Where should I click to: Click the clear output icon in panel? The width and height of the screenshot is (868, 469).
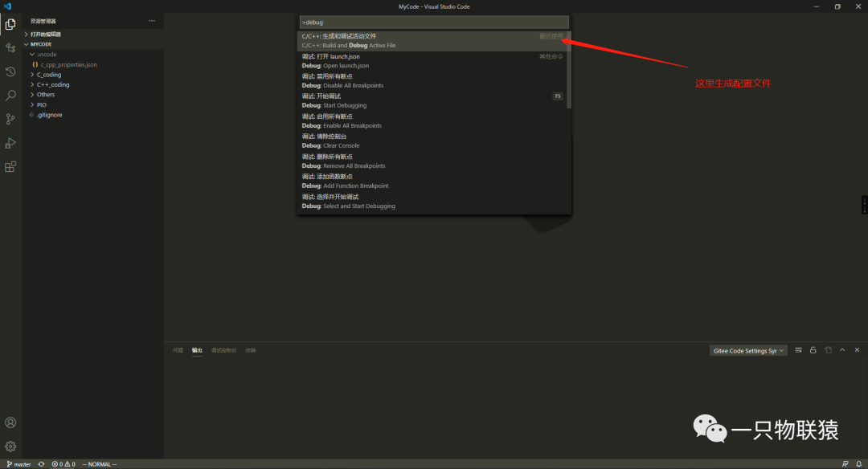click(798, 350)
